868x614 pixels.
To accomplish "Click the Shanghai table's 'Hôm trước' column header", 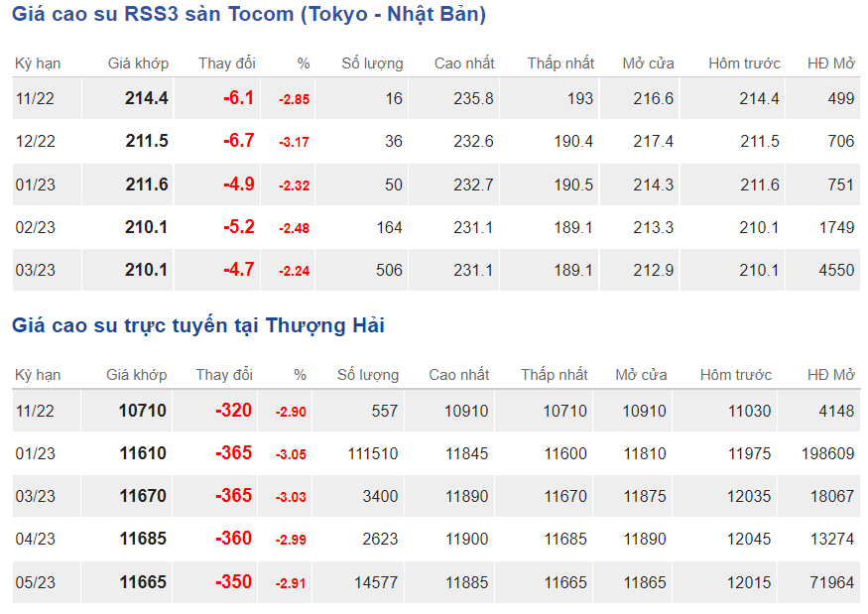I will coord(735,375).
